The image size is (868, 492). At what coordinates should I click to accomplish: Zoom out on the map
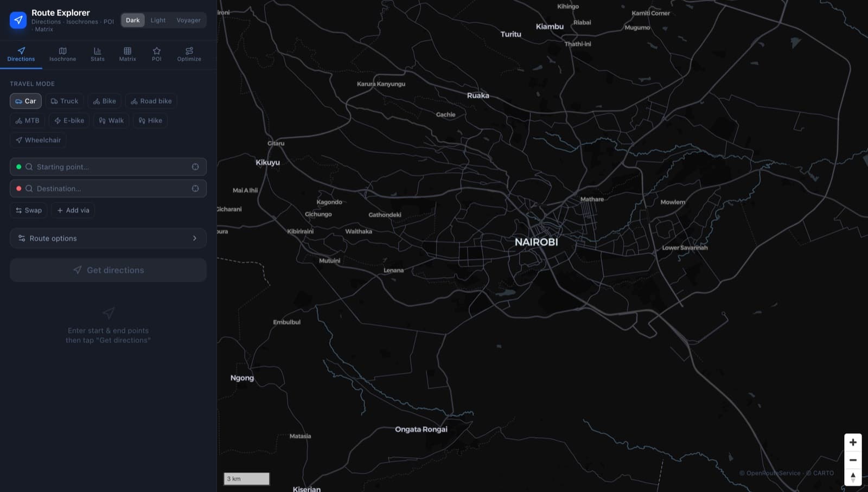point(853,459)
